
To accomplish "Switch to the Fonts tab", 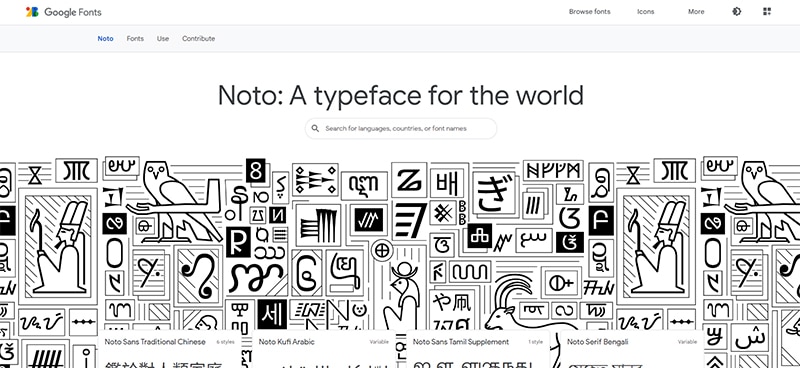I will click(135, 39).
